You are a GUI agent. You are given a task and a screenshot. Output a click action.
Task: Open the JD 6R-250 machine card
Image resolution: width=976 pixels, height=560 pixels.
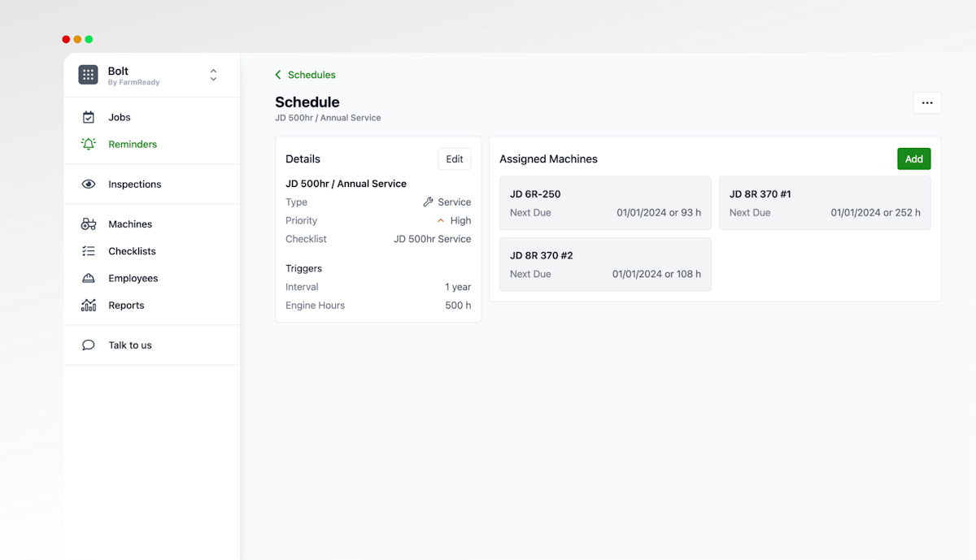[605, 203]
